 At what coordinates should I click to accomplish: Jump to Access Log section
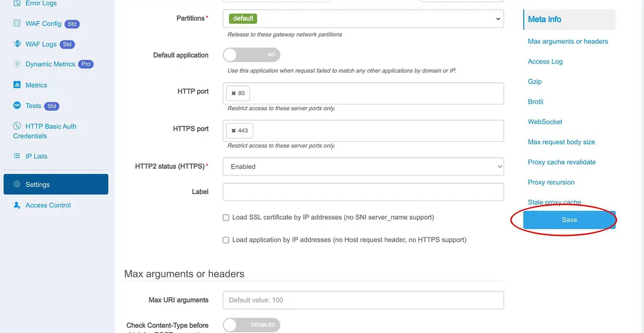[545, 62]
